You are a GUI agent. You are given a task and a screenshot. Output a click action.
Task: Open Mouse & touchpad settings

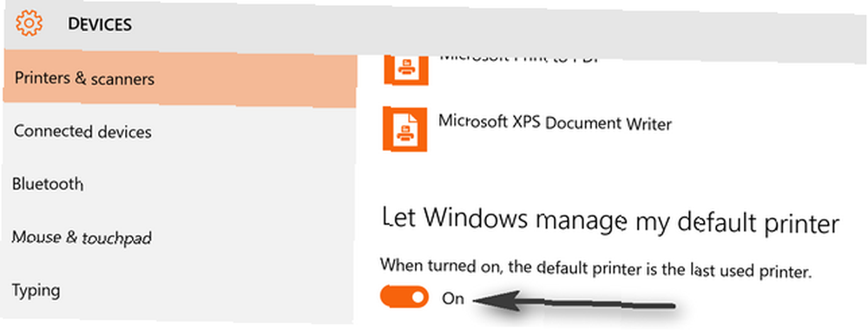pos(180,238)
